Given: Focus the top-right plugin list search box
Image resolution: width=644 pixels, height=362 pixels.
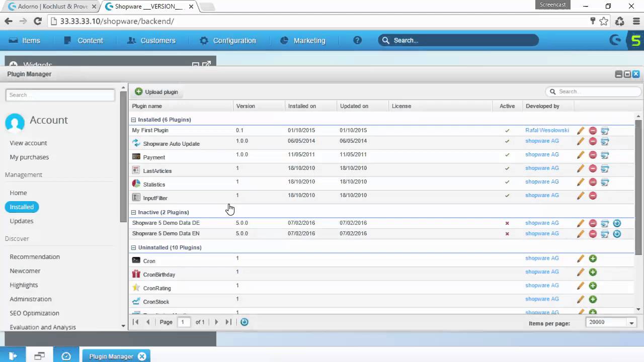Looking at the screenshot, I should pyautogui.click(x=594, y=92).
